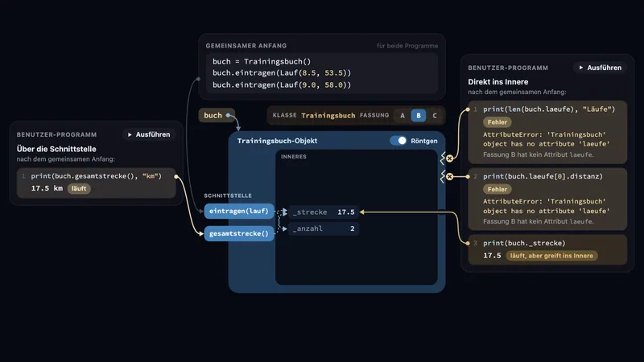644x362 pixels.
Task: Click the 'läuft' status badge
Action: point(79,188)
